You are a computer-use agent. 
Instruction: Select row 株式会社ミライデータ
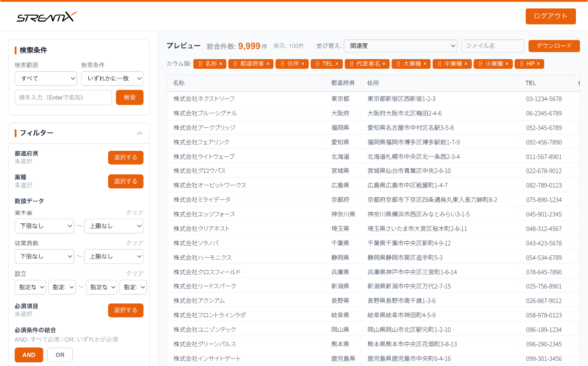point(373,200)
